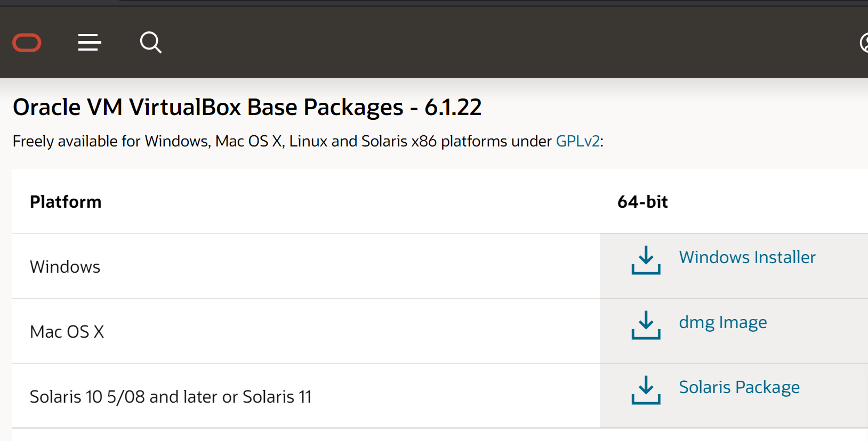
Task: Open the GPLv2 license link
Action: tap(577, 141)
